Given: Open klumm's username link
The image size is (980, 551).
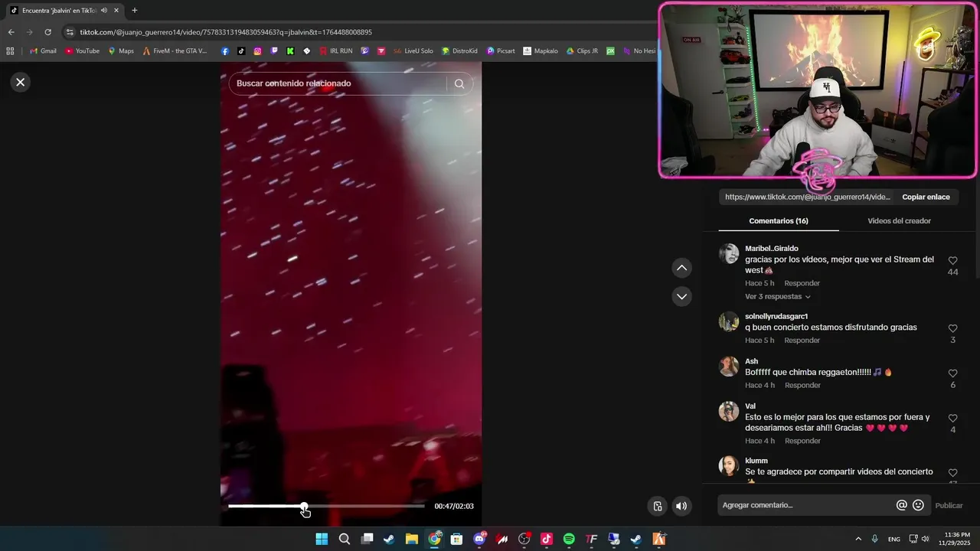Looking at the screenshot, I should [756, 461].
